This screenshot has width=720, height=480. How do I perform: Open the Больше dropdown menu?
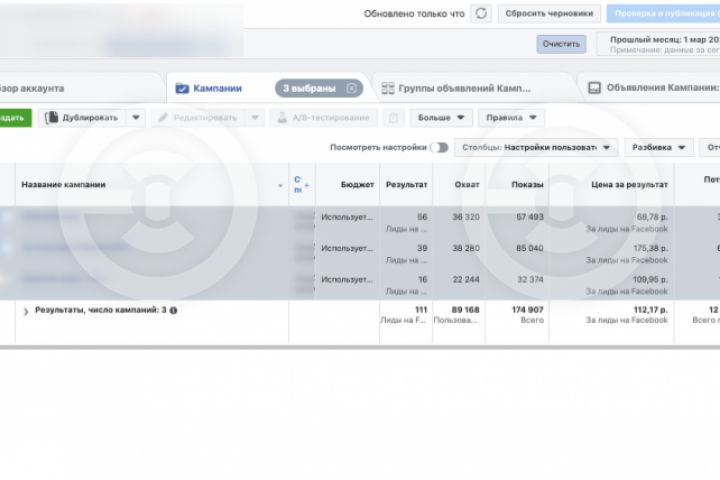[441, 118]
